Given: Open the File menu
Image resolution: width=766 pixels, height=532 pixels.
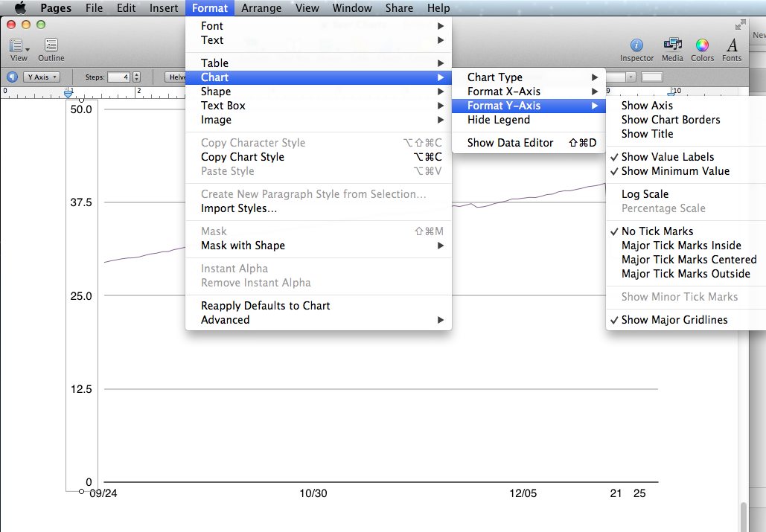Looking at the screenshot, I should point(94,7).
